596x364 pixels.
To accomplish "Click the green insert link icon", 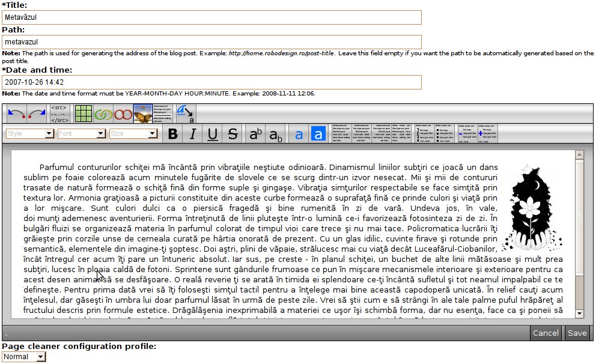I will click(x=103, y=114).
